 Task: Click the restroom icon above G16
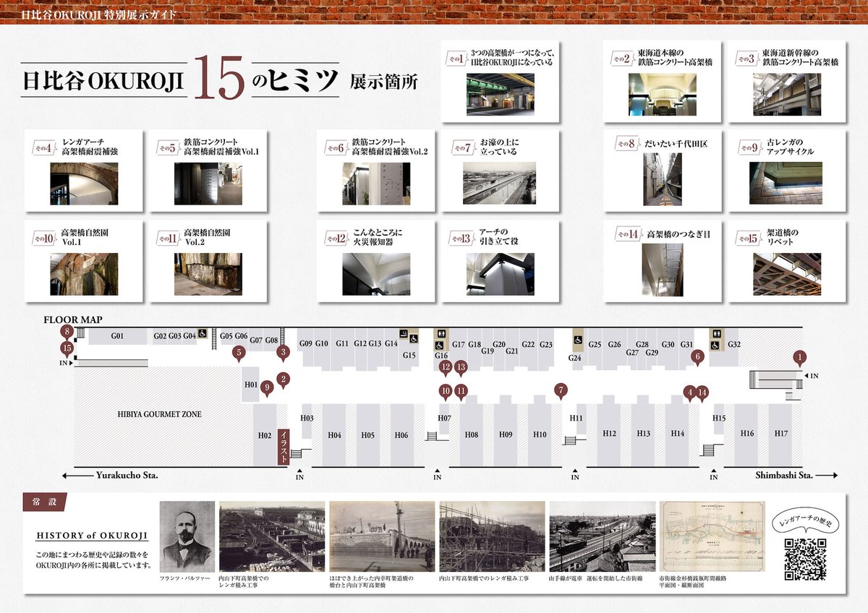(442, 334)
